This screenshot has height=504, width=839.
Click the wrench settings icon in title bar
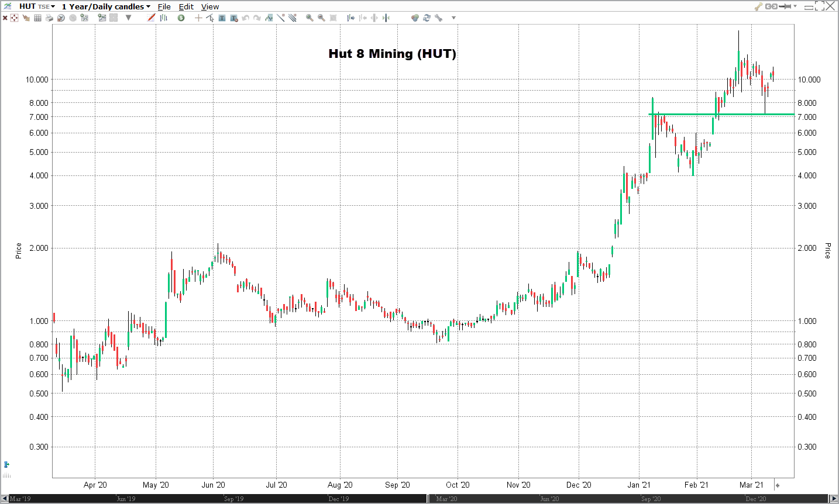[x=759, y=6]
